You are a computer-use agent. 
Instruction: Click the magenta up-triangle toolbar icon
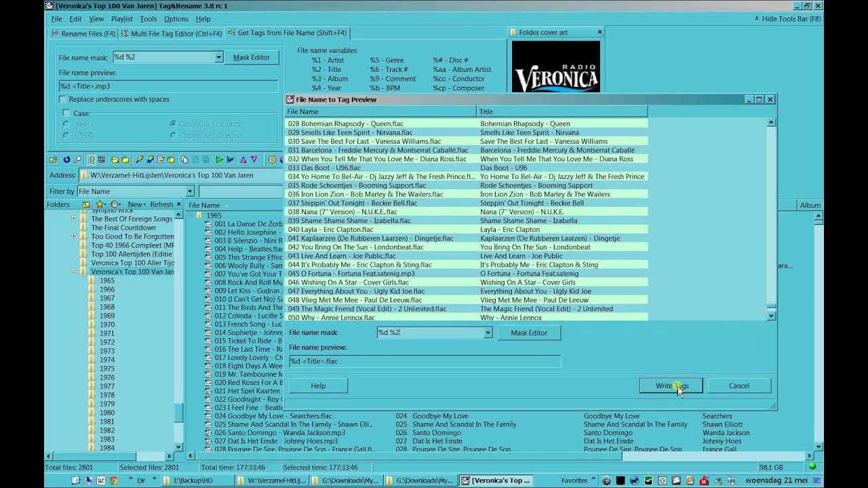(x=243, y=160)
